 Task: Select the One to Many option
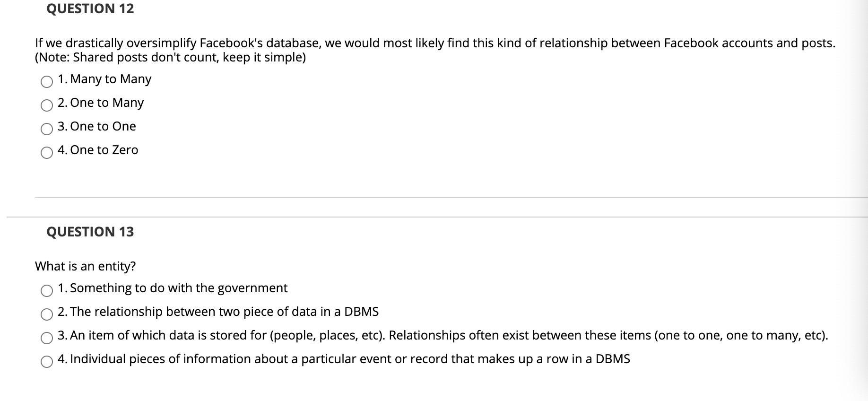[x=46, y=106]
